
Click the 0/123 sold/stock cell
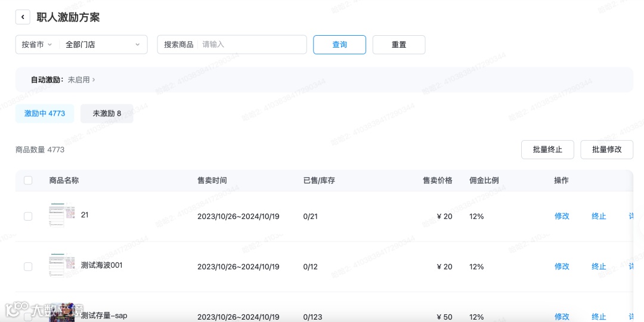(x=312, y=317)
